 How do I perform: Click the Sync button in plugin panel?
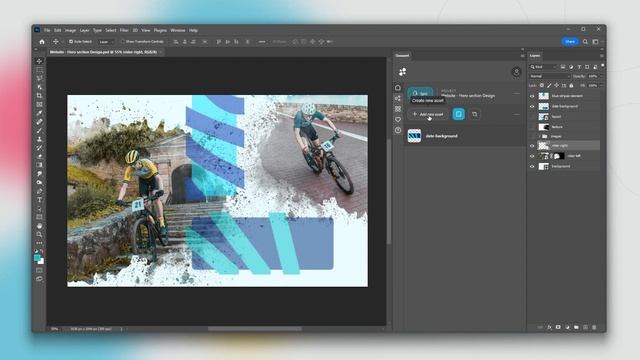[x=420, y=93]
